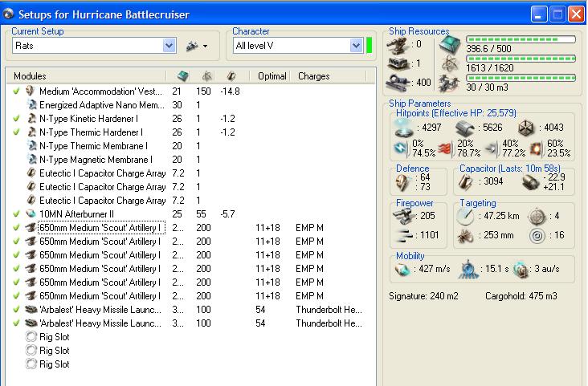Toggle checkmark for 10MN Afterburner II

click(x=17, y=214)
